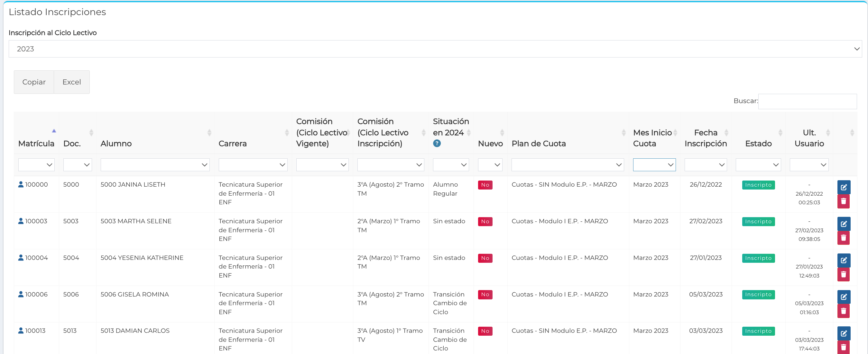
Task: Click the Copiar button
Action: click(x=34, y=82)
